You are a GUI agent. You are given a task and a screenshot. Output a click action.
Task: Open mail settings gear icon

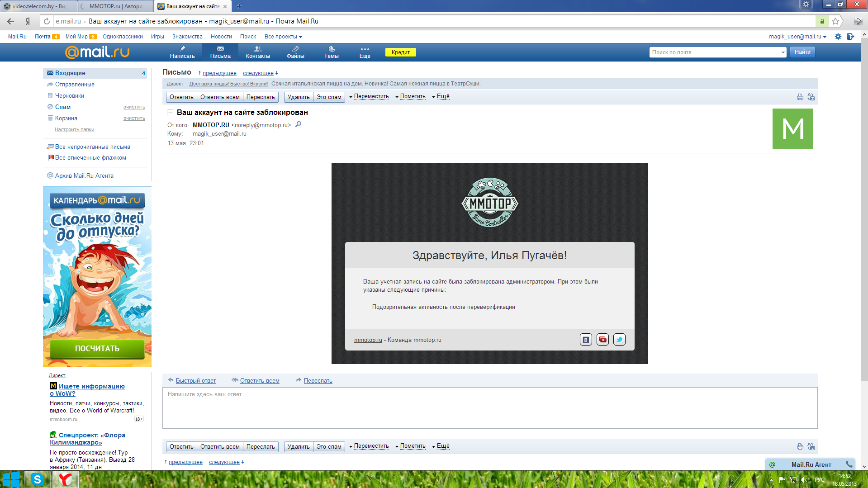tap(838, 37)
